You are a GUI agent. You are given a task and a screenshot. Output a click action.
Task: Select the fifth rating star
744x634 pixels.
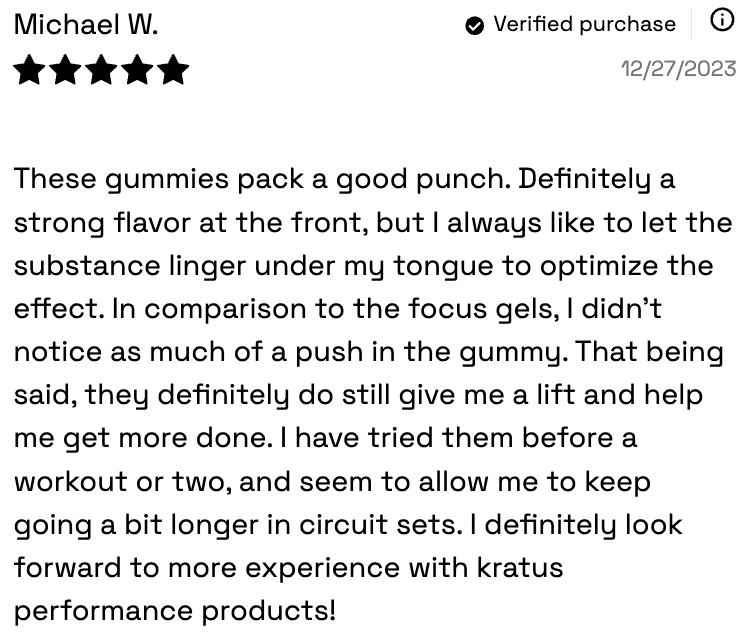[173, 70]
